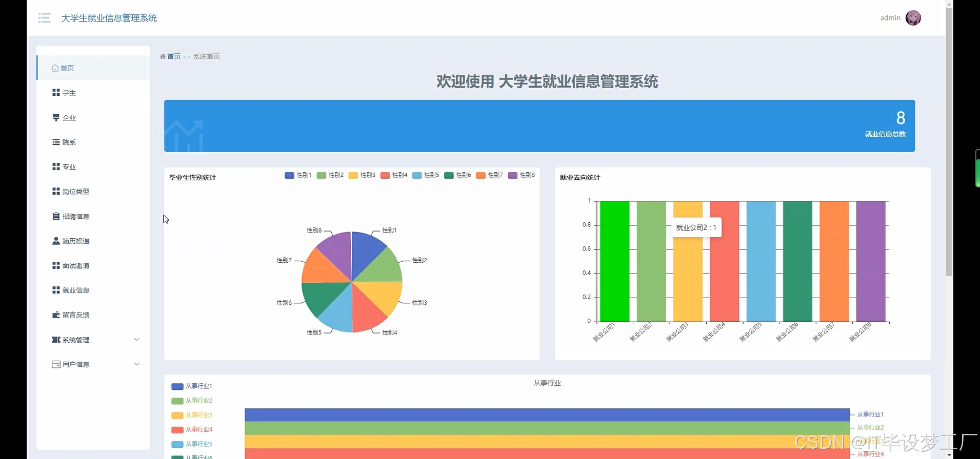This screenshot has width=980, height=459.
Task: Click the 系统首页 breadcrumb text
Action: [x=206, y=56]
